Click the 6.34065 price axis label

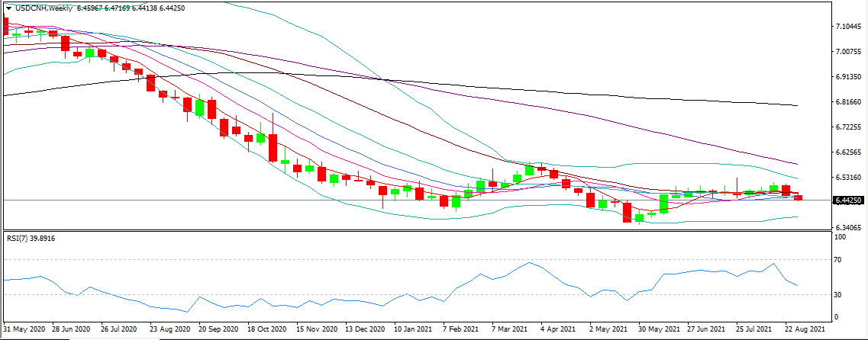click(x=849, y=227)
